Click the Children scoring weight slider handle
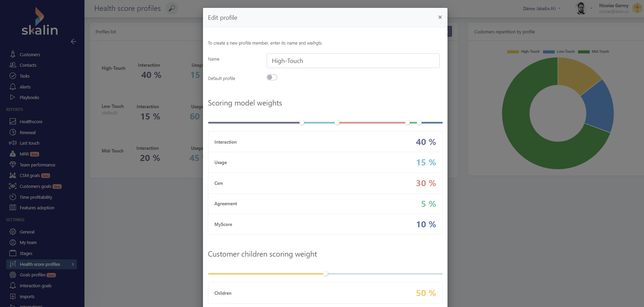Viewport: 644px width, 307px height. pyautogui.click(x=326, y=274)
